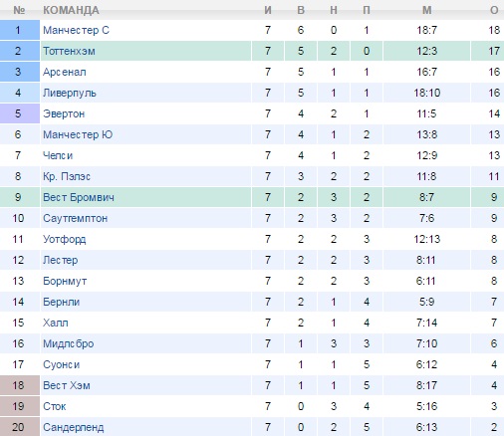Open the Челси team link
The width and height of the screenshot is (504, 436).
[x=58, y=155]
